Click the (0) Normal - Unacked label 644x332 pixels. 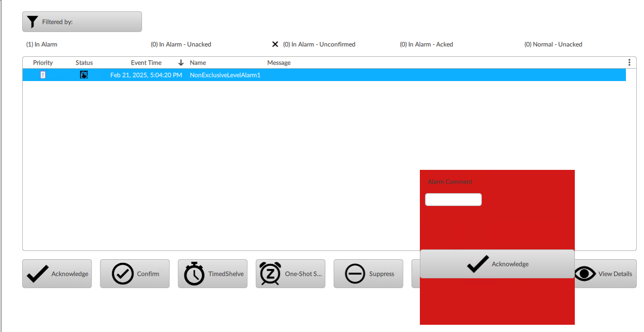tap(553, 44)
